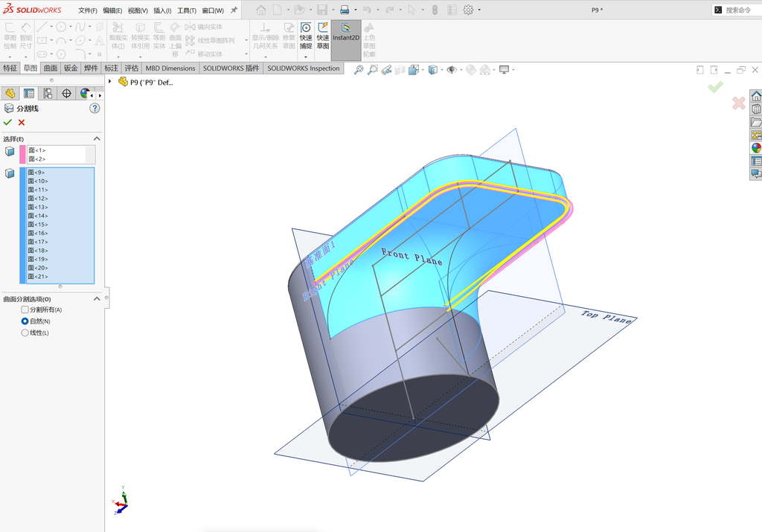Switch to the SOLIDWORKS Inspection tab
762x532 pixels.
tap(304, 68)
